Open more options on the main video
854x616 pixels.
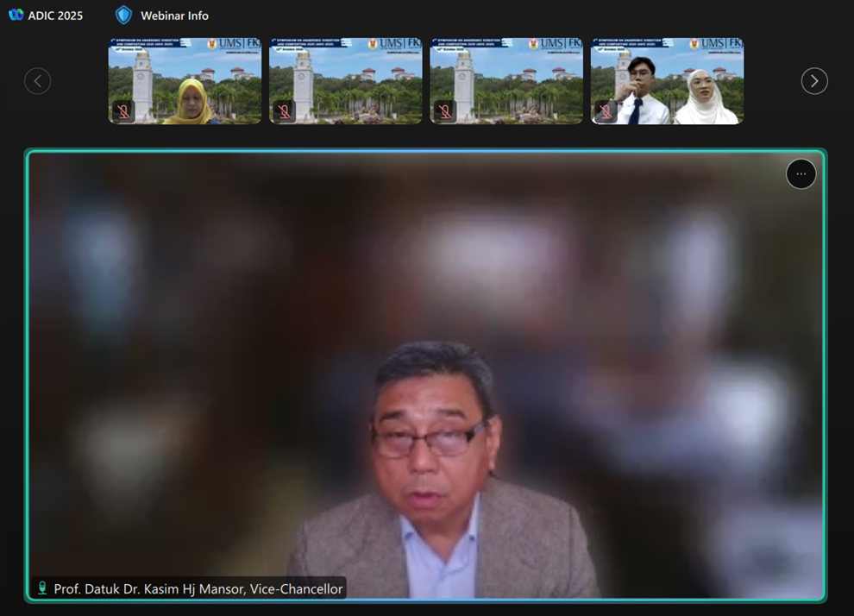point(801,174)
